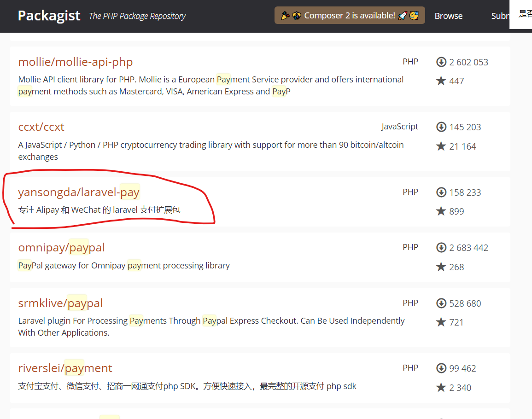Click the srmklive Laravel plugin description text
The image size is (532, 419).
(211, 326)
